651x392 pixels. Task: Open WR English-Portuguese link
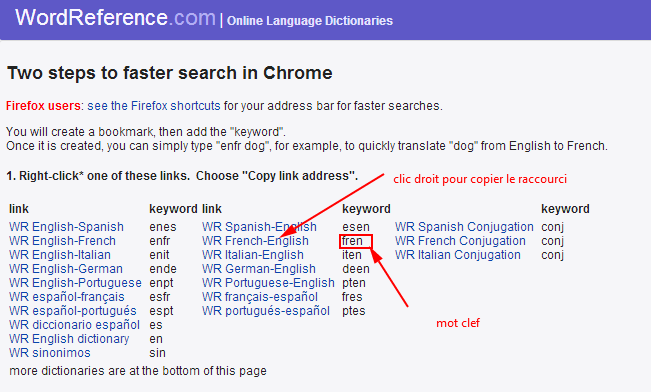point(75,283)
